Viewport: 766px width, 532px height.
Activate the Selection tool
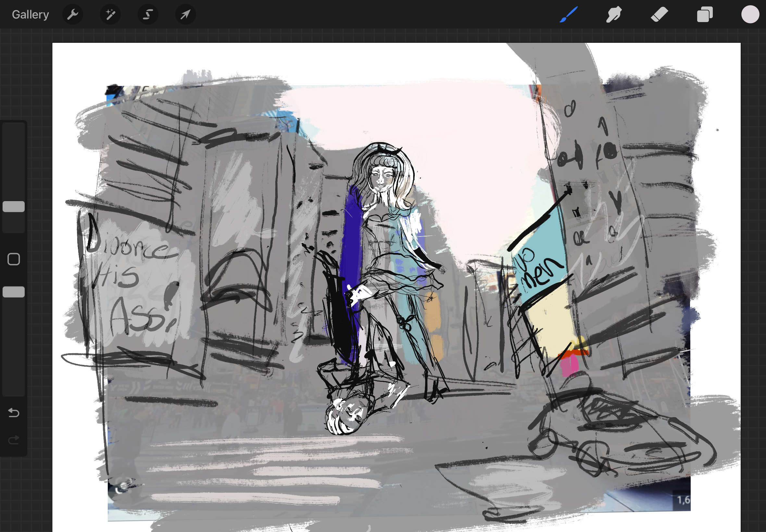148,15
